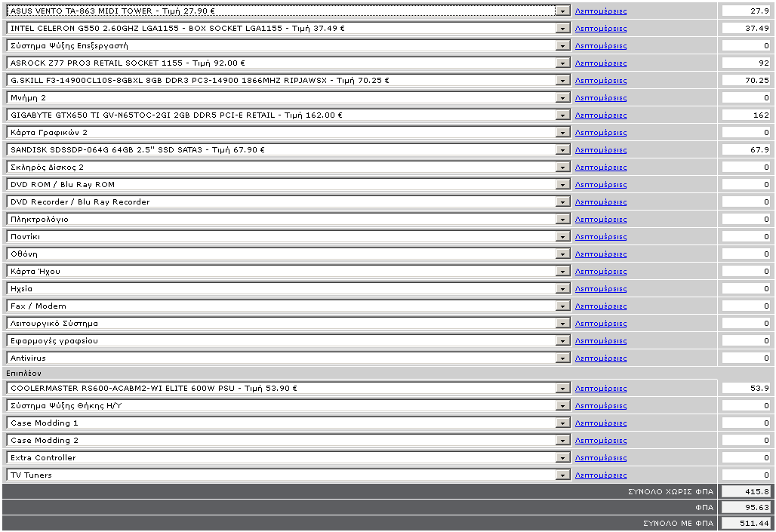Open the GIGABYTE GTX650 TI graphics dropdown
776x532 pixels.
click(288, 115)
